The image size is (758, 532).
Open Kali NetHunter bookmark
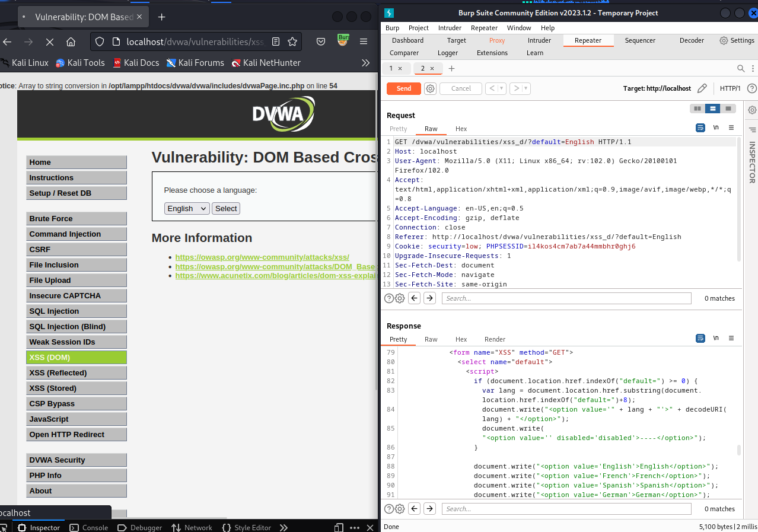pyautogui.click(x=266, y=62)
